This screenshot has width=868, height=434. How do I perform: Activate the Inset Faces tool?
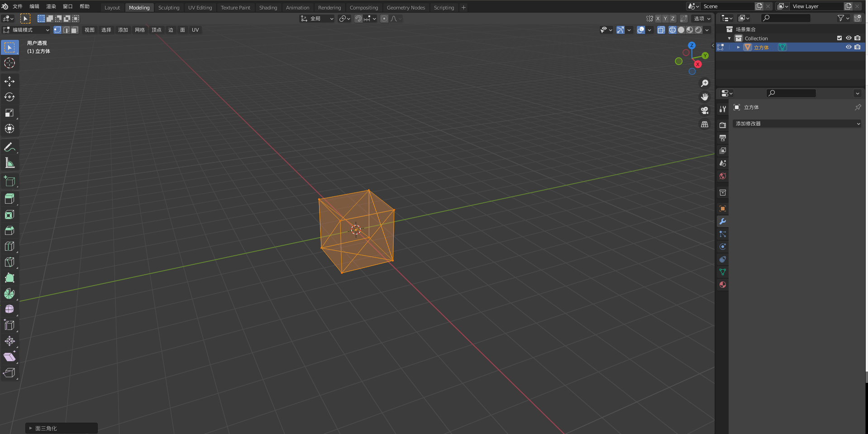pos(10,215)
